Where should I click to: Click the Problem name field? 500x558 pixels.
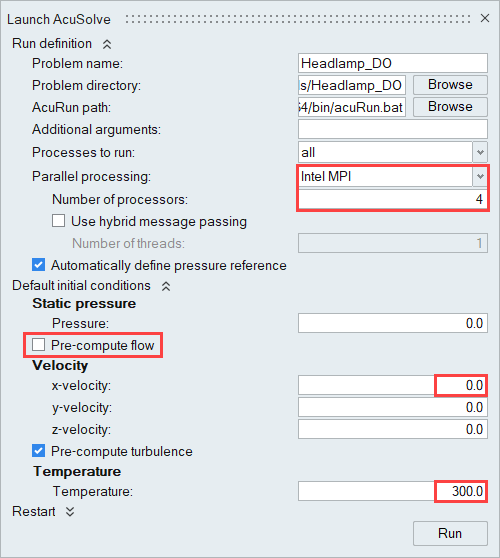pos(393,63)
